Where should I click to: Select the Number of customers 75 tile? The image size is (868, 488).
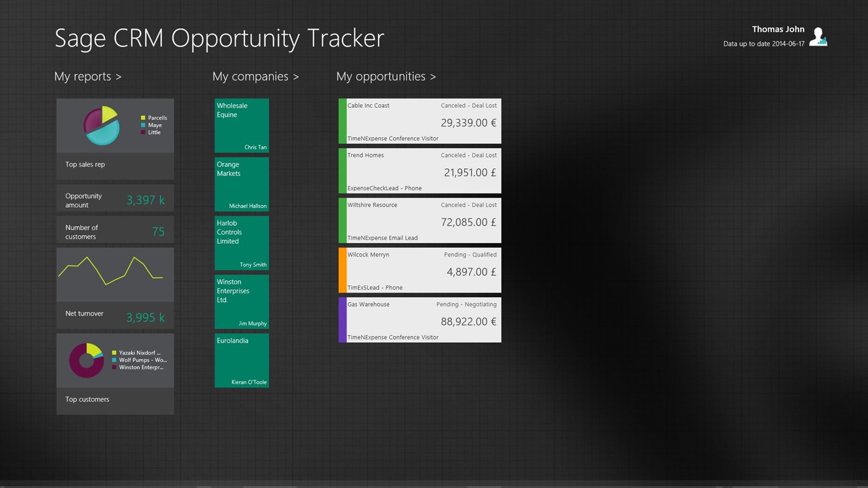point(115,230)
